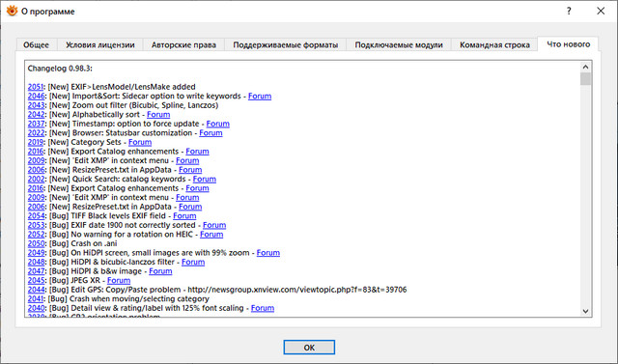Open issue link 2046
Screen dimensions: 618x364
(x=36, y=97)
